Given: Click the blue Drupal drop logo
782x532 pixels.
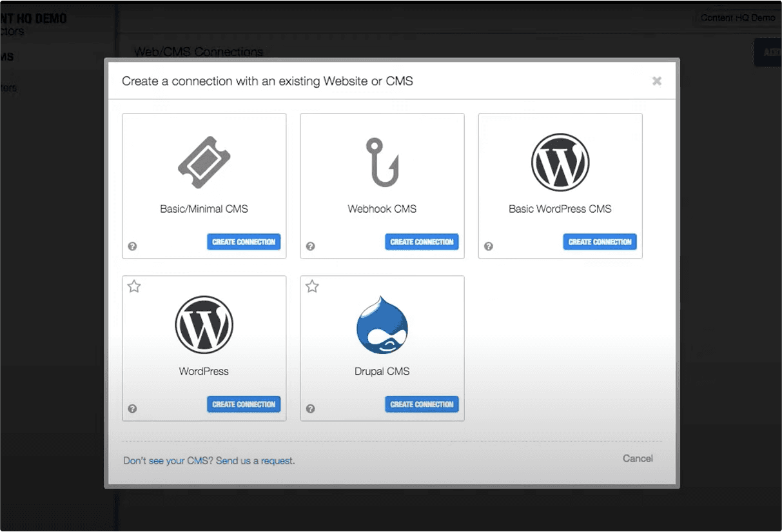Looking at the screenshot, I should pyautogui.click(x=382, y=325).
